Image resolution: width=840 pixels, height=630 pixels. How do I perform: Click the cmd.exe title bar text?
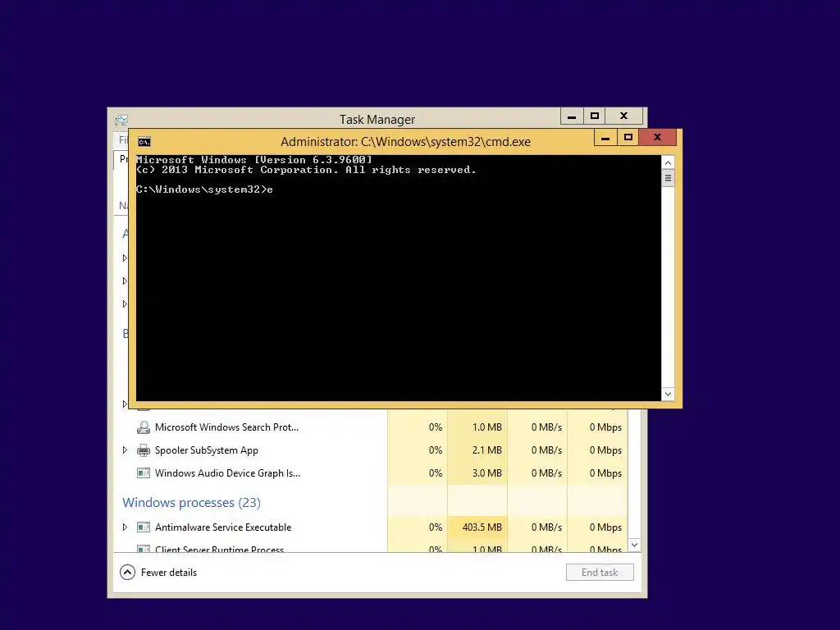(x=405, y=142)
